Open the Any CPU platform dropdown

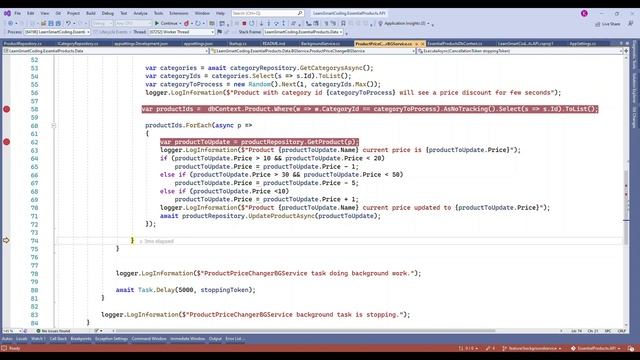(133, 23)
